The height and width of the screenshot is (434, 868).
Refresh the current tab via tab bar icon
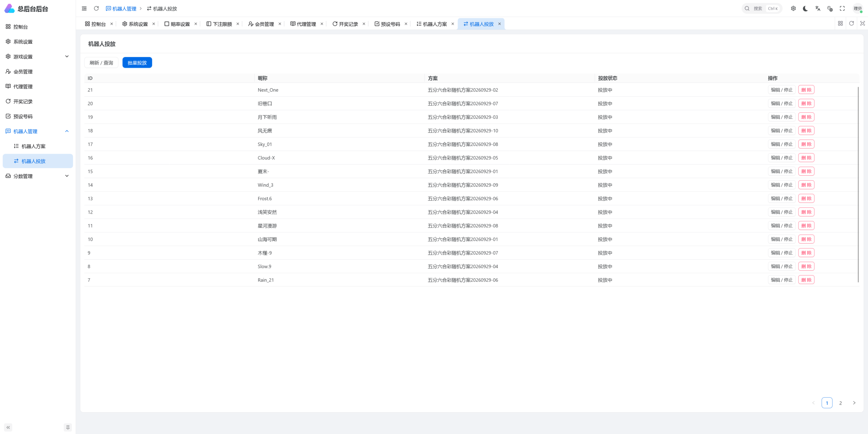(851, 23)
